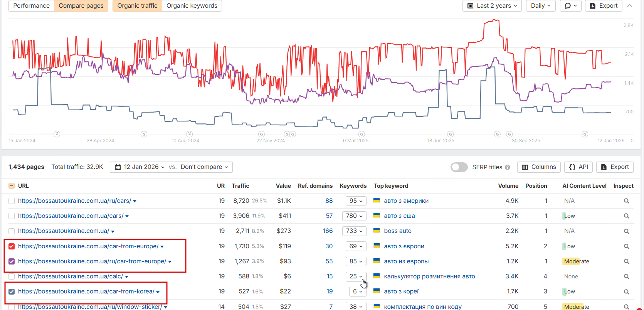Open the Daily granularity dropdown
644x310 pixels.
click(x=541, y=6)
